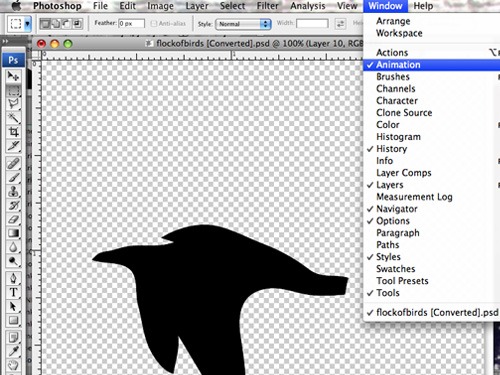This screenshot has height=375, width=500.
Task: Toggle the Navigator panel entry off
Action: click(432, 209)
